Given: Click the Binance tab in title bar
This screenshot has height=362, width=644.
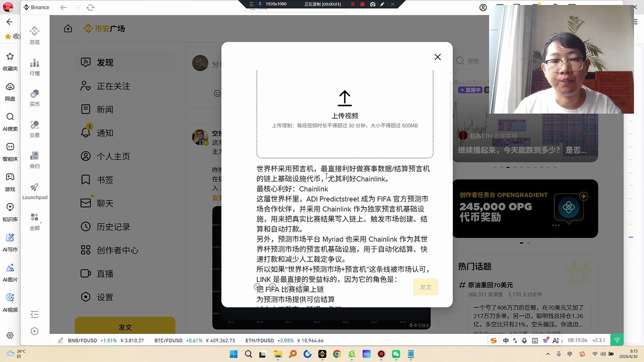Looking at the screenshot, I should click(37, 8).
